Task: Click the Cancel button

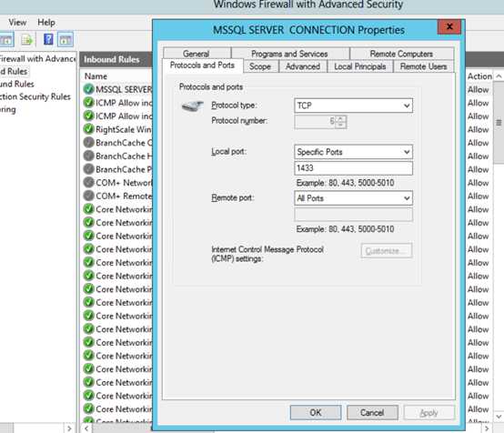Action: pyautogui.click(x=372, y=412)
